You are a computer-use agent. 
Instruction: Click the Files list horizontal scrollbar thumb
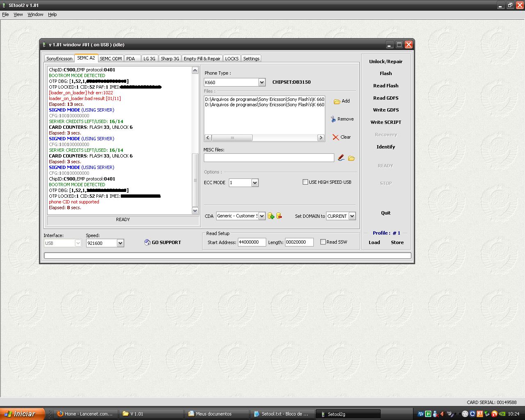point(232,138)
